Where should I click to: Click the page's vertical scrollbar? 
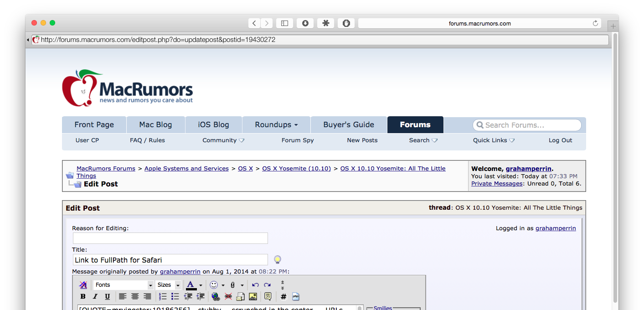(615, 169)
